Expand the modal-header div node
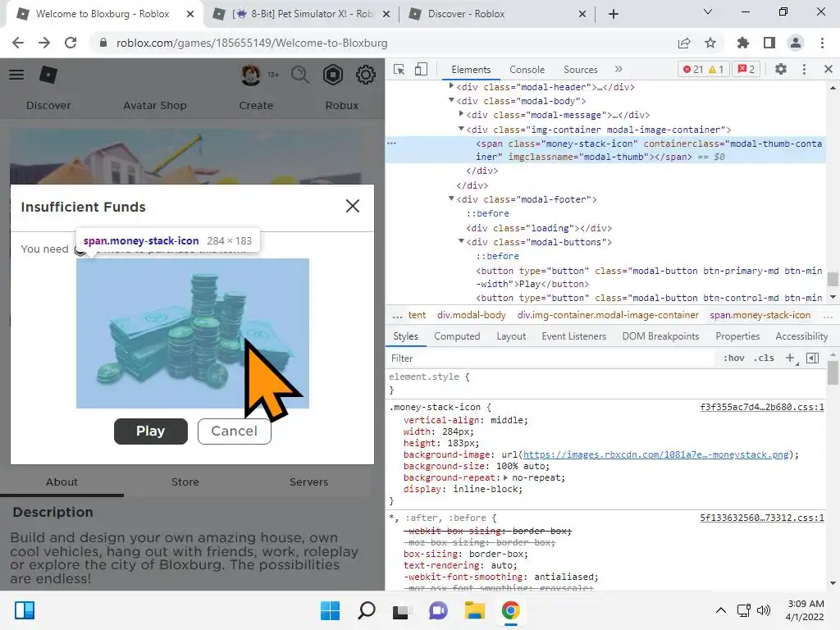 click(x=452, y=86)
